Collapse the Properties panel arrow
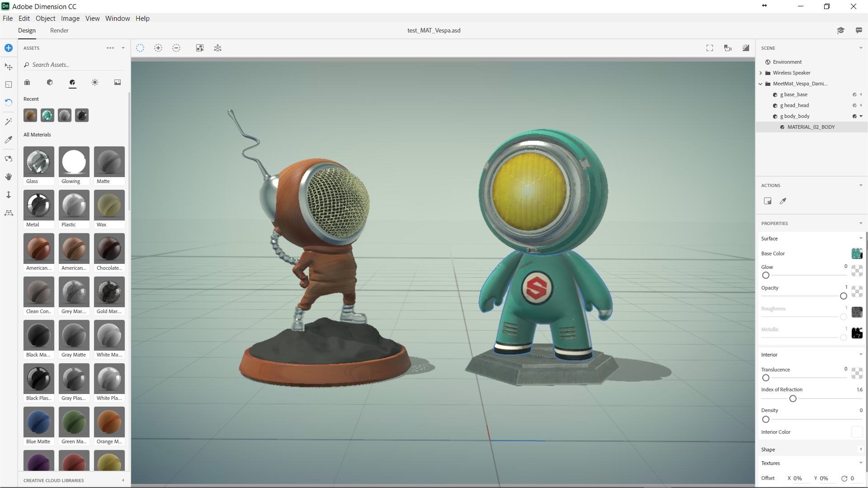 (861, 223)
